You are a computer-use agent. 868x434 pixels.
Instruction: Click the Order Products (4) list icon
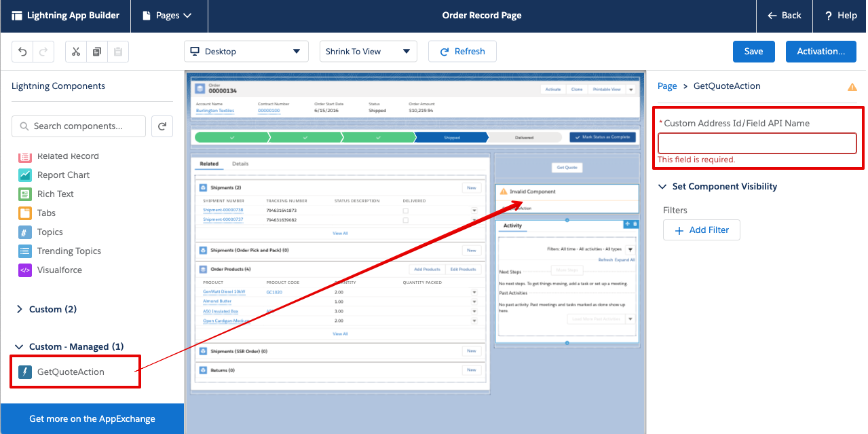point(202,270)
